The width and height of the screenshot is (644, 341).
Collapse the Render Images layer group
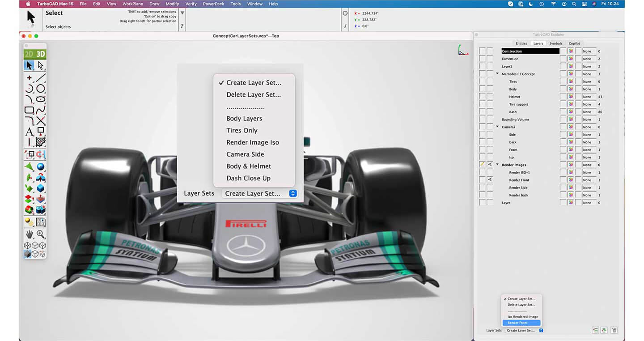click(x=497, y=165)
